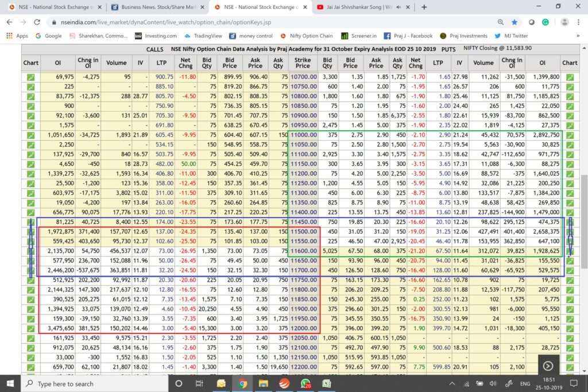588x392 pixels.
Task: Open the Chrome three-dot menu
Action: tap(578, 22)
